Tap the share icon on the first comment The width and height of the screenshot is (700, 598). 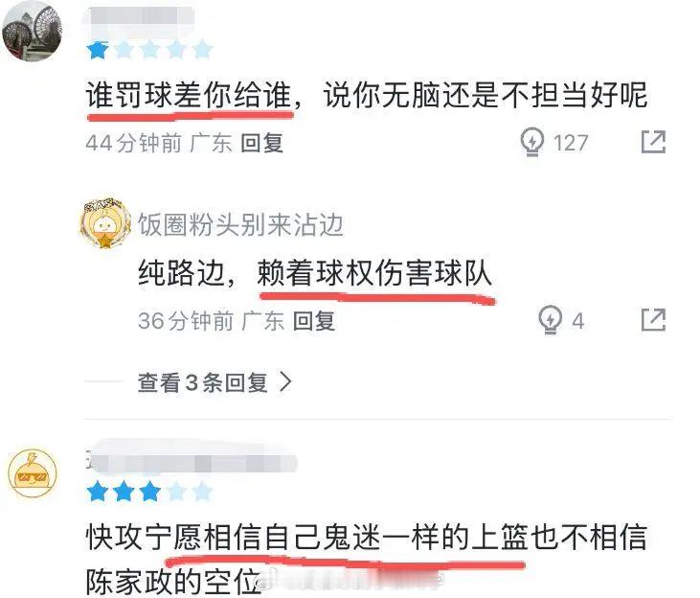(653, 142)
